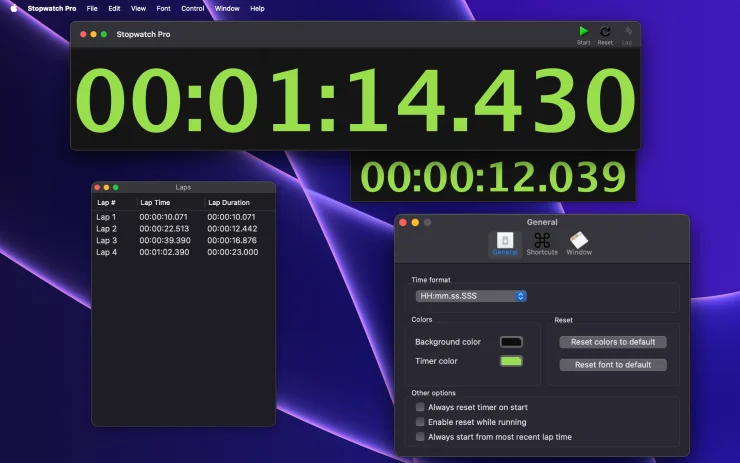Open the Stopwatch Pro application menu
The width and height of the screenshot is (740, 463).
52,8
